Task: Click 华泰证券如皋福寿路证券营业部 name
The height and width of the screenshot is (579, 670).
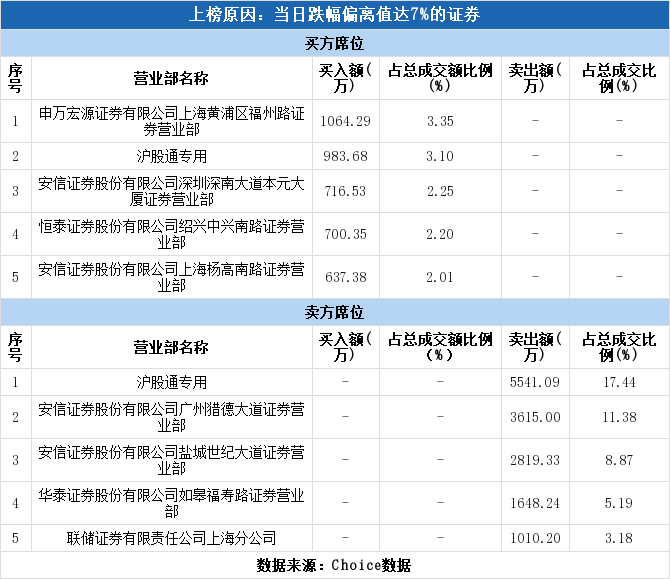Action: pos(172,503)
